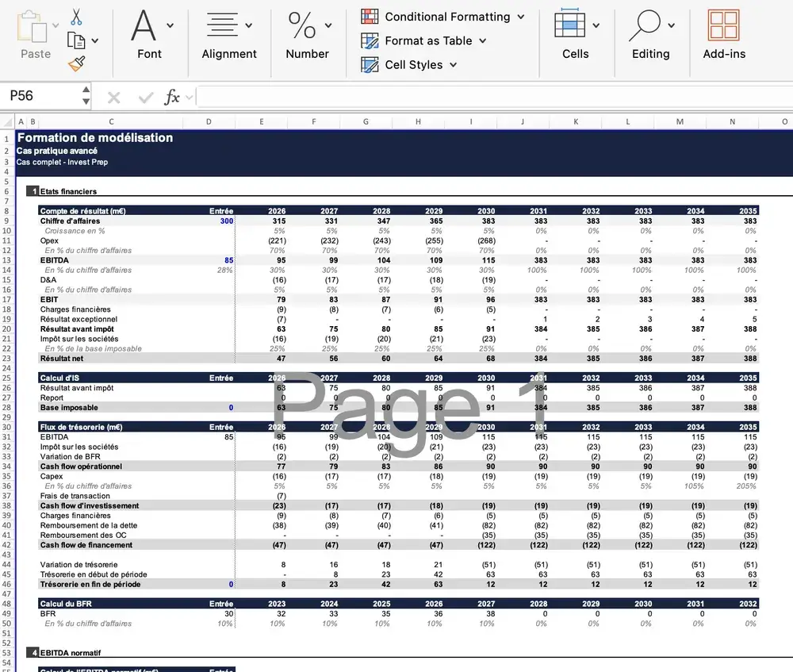
Task: Click the 'Variation de BFR' row label
Action: coord(71,456)
